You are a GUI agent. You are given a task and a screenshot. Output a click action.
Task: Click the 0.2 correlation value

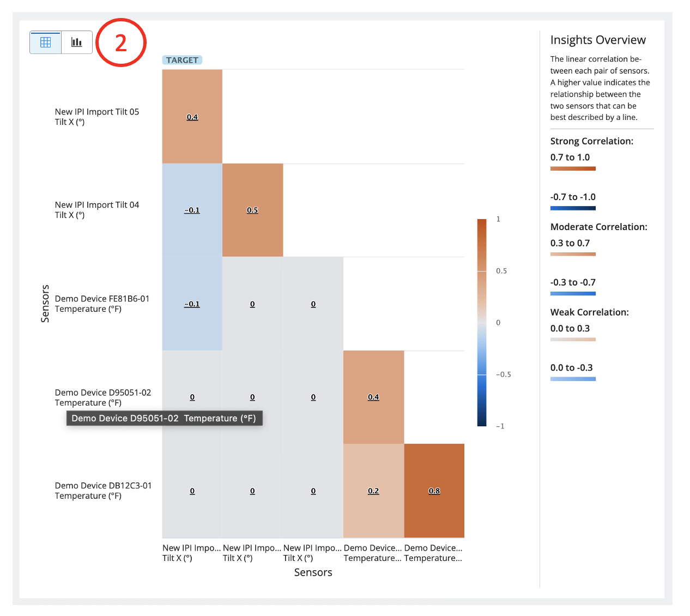pyautogui.click(x=373, y=491)
